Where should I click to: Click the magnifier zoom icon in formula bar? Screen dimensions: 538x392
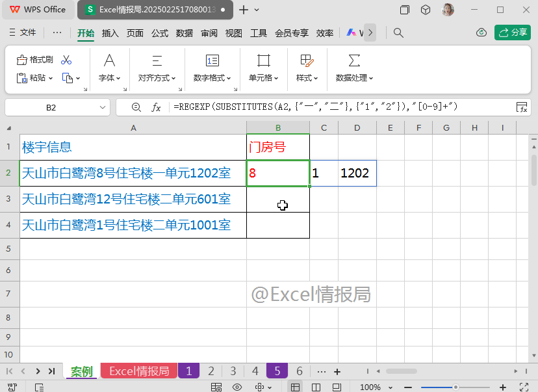(136, 107)
